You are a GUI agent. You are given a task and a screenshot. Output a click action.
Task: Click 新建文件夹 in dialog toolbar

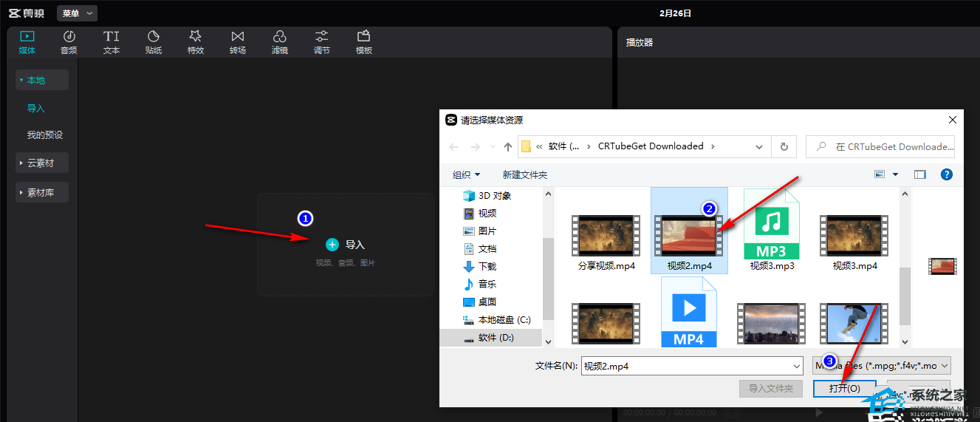[524, 174]
